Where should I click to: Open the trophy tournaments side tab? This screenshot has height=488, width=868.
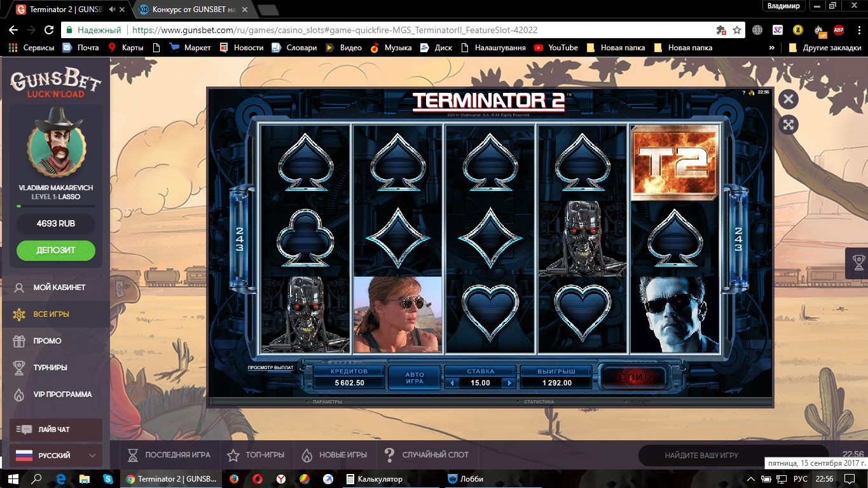tap(857, 263)
